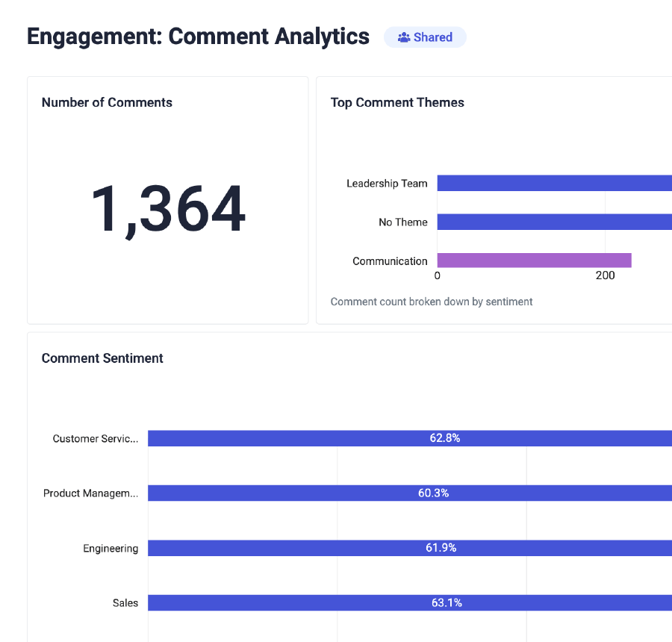Click the Communication axis label
The width and height of the screenshot is (672, 642).
point(390,261)
